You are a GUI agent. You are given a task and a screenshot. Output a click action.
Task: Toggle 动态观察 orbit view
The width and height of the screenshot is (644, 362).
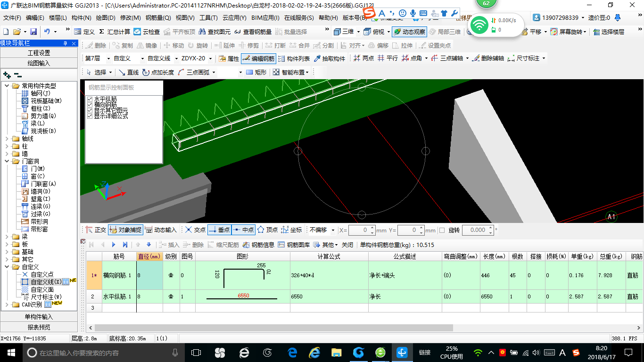point(409,32)
